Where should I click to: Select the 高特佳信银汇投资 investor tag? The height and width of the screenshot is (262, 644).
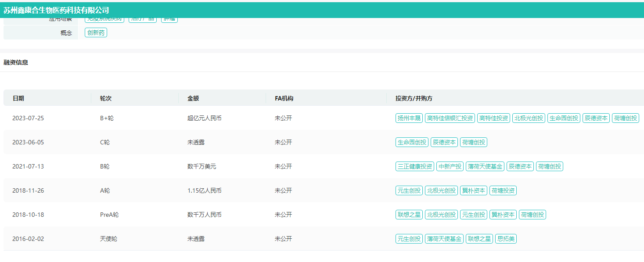(450, 118)
